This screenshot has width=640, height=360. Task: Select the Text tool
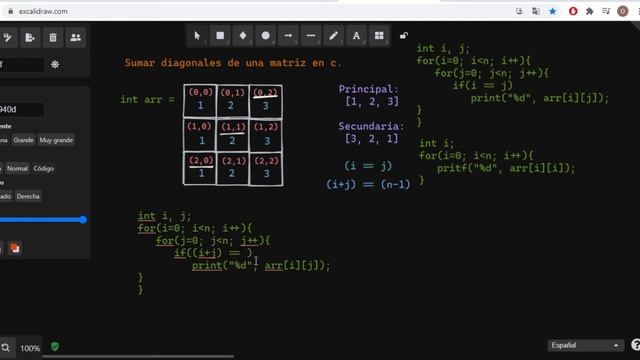[356, 36]
